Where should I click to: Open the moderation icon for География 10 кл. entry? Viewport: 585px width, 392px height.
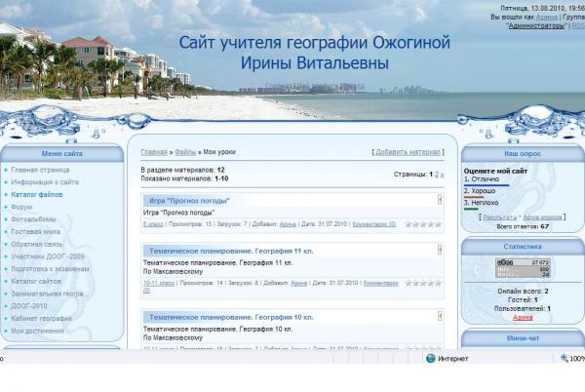click(x=440, y=316)
